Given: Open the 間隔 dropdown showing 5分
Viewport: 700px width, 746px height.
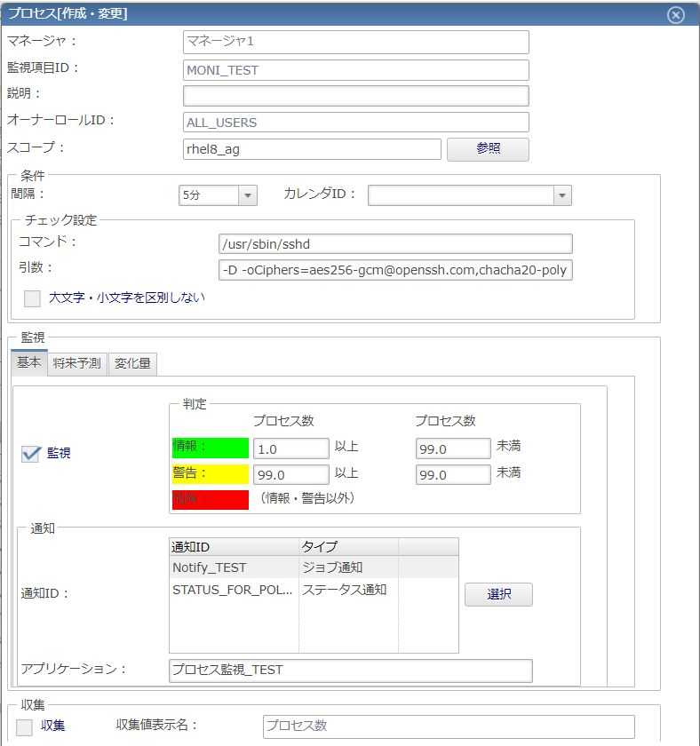Looking at the screenshot, I should (x=218, y=195).
